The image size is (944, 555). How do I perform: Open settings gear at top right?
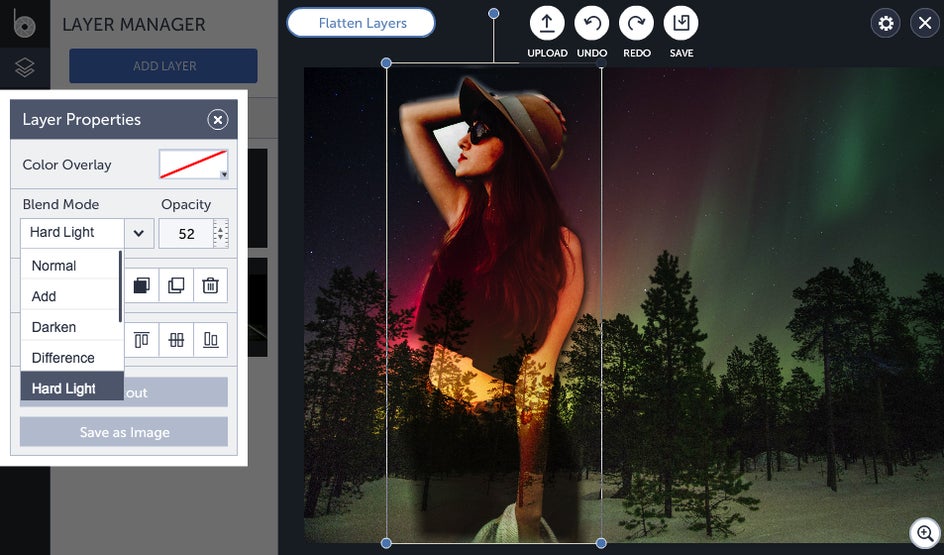[886, 23]
